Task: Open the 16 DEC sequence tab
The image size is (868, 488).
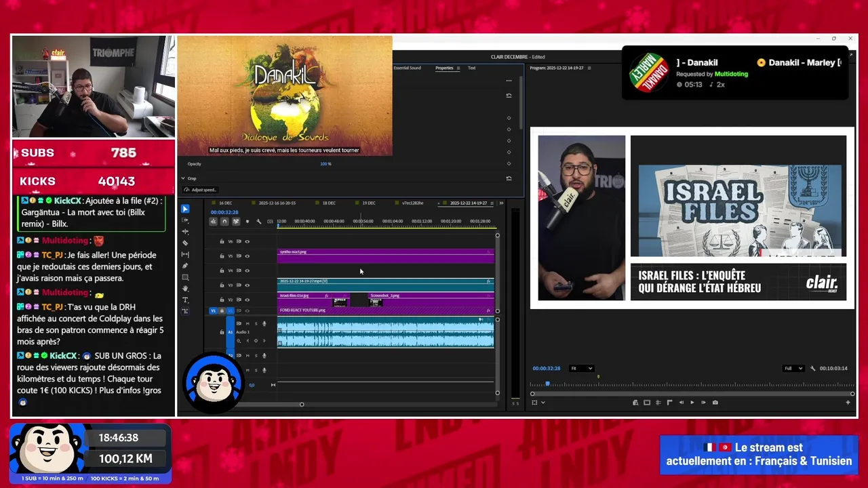Action: coord(225,203)
